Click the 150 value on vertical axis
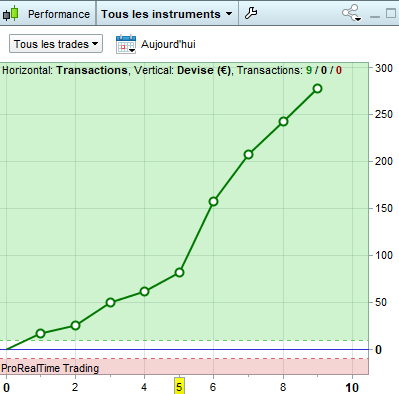 click(384, 208)
